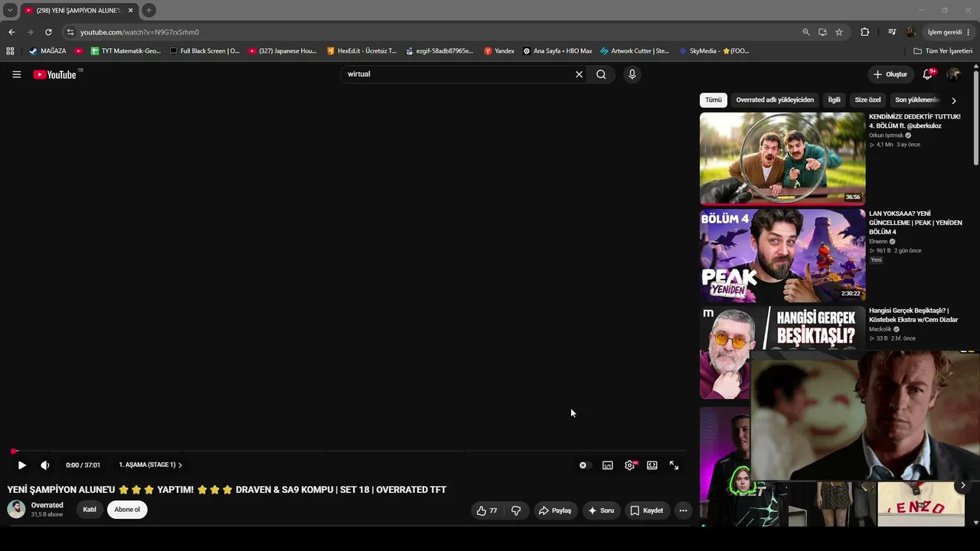Open the PEAK YENİDEN BÖLÜM 4 thumbnail
Viewport: 980px width, 551px height.
(x=782, y=256)
